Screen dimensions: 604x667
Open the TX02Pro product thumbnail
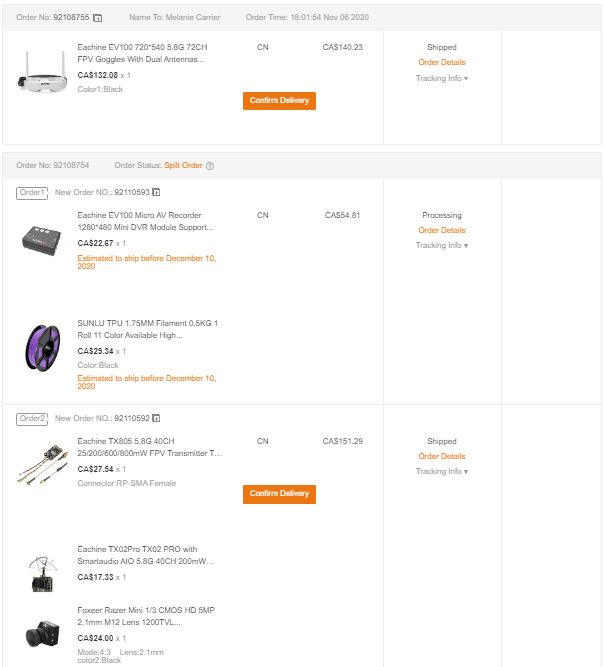point(43,574)
